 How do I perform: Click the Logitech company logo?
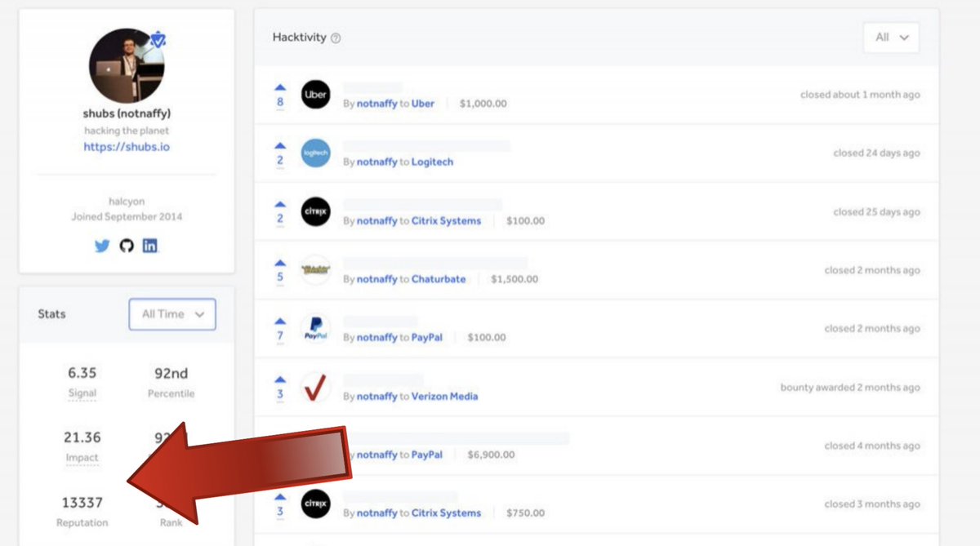click(x=315, y=153)
